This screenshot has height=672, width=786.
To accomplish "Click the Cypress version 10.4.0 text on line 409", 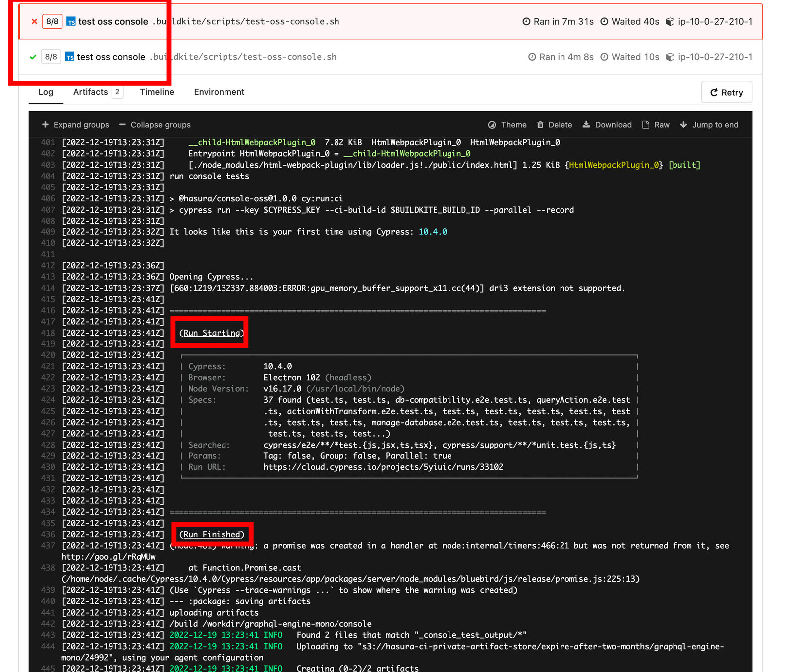I will click(x=433, y=232).
